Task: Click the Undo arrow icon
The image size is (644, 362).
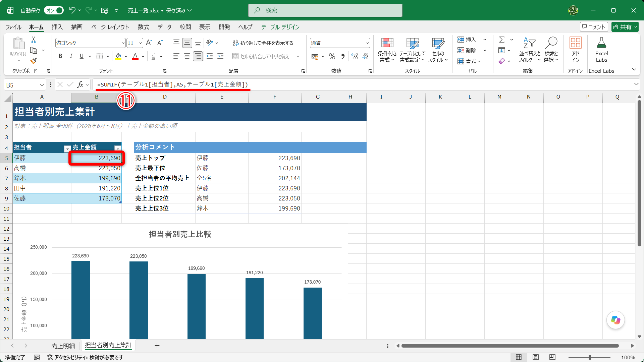Action: [72, 10]
